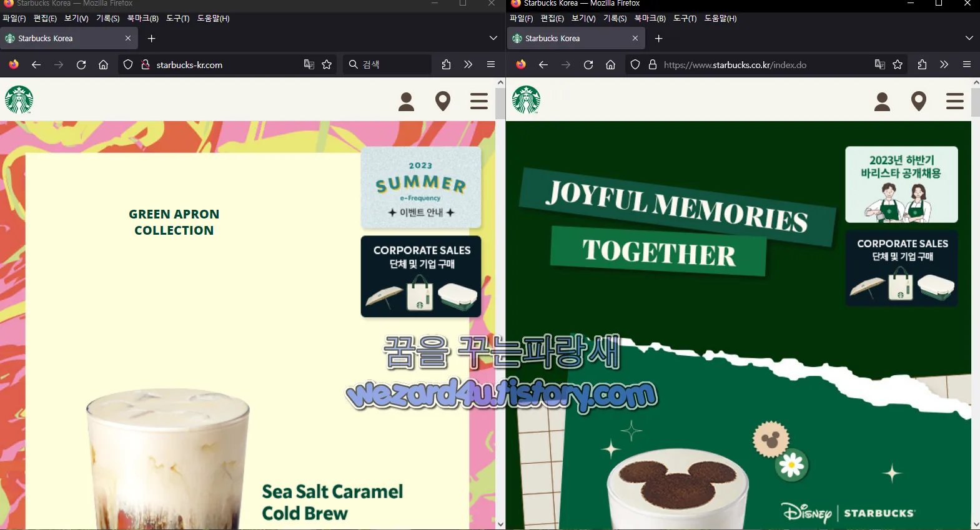The image size is (980, 530).
Task: Click GREEN APRON COLLECTION heading
Action: point(174,222)
